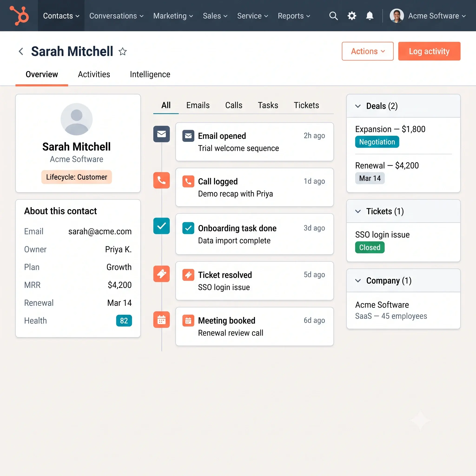Collapse the Deals (2) section
This screenshot has height=476, width=476.
358,106
